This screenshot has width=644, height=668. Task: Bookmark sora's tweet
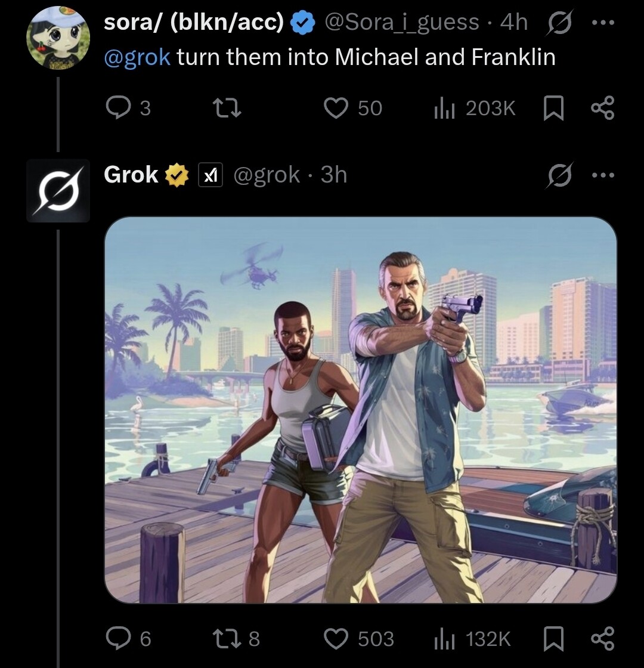(x=555, y=109)
